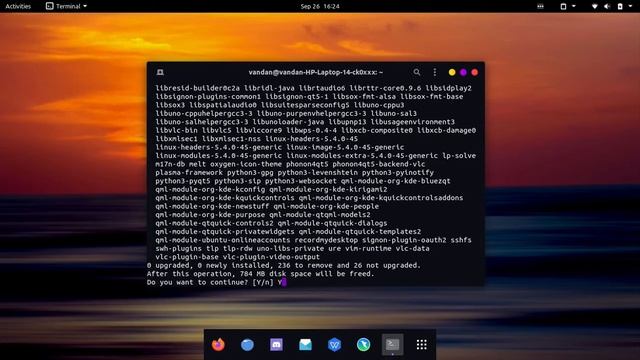Click package name 'recordmydesktop'
This screenshot has width=640, height=360.
(326, 240)
